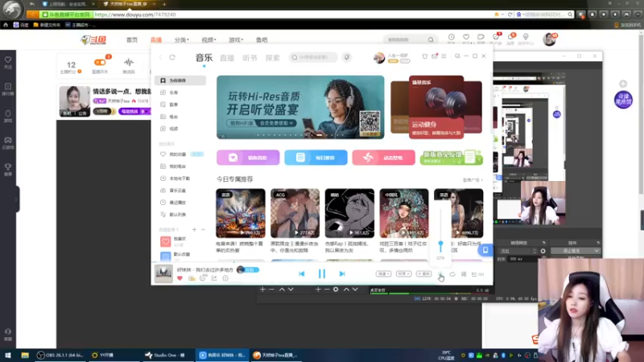Click the blue phone icon at right edge
The width and height of the screenshot is (644, 362).
(x=485, y=250)
